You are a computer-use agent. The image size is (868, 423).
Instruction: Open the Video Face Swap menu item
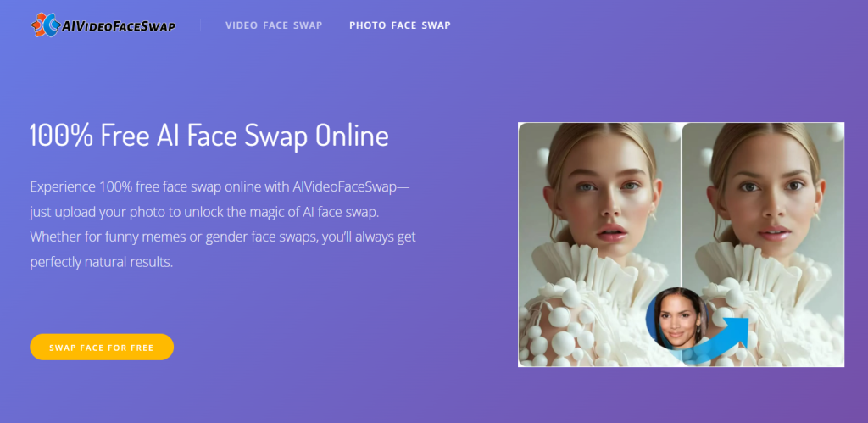pyautogui.click(x=274, y=25)
